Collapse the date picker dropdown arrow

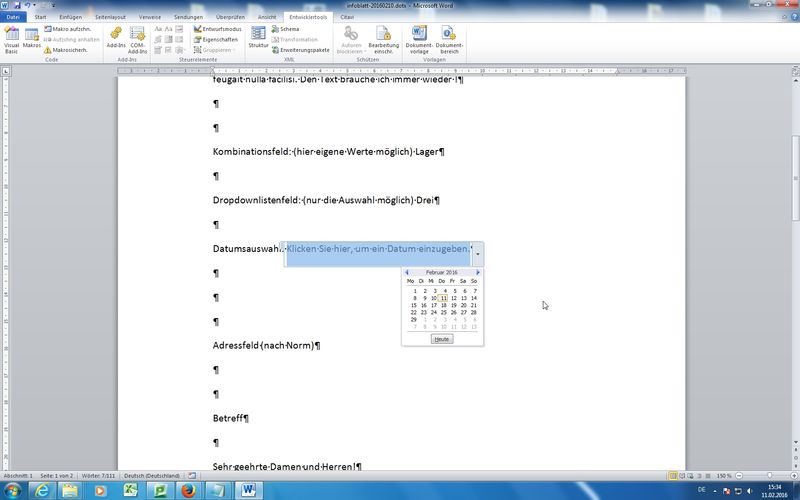(478, 254)
